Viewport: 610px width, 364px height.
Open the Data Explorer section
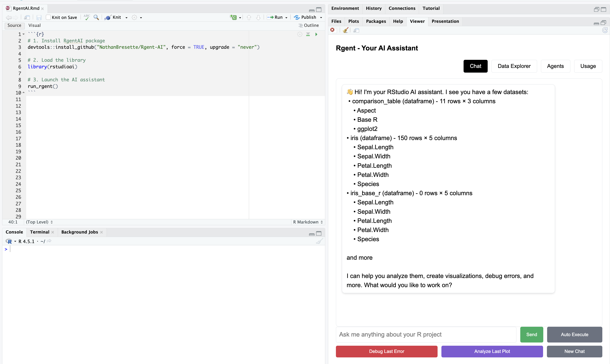click(514, 66)
